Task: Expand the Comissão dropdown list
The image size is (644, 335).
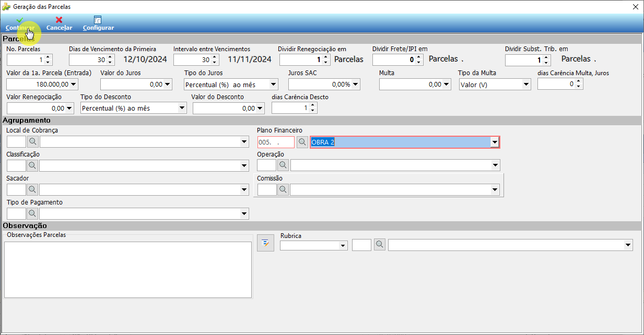Action: click(495, 189)
